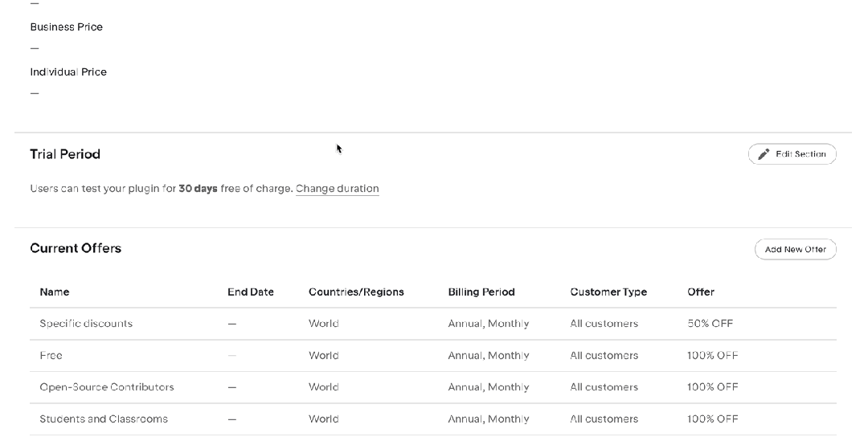Click World in the Free row
This screenshot has width=868, height=437.
(323, 355)
